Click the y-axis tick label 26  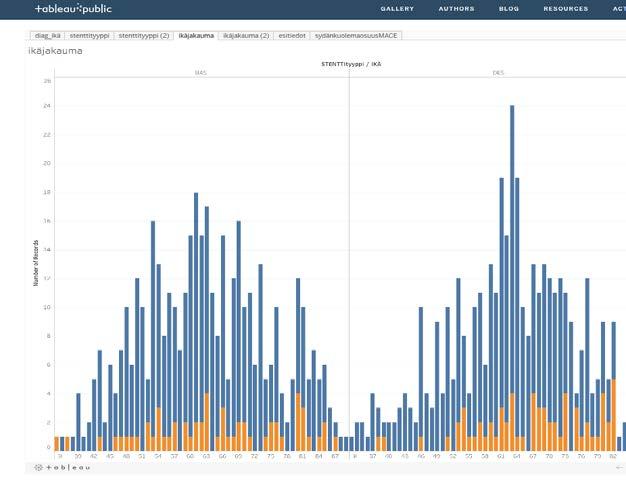coord(47,81)
